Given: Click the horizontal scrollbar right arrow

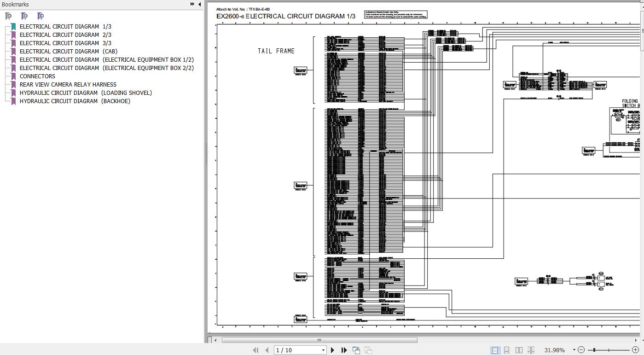Looking at the screenshot, I should (x=637, y=340).
